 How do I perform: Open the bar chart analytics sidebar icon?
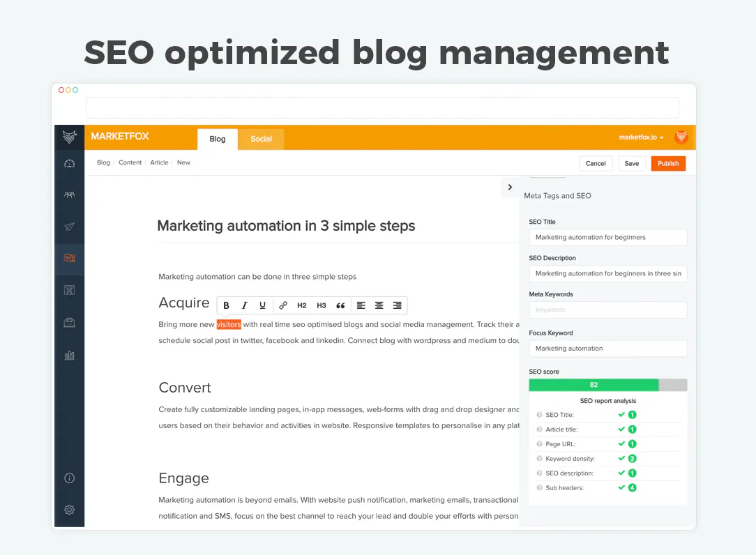pos(70,356)
